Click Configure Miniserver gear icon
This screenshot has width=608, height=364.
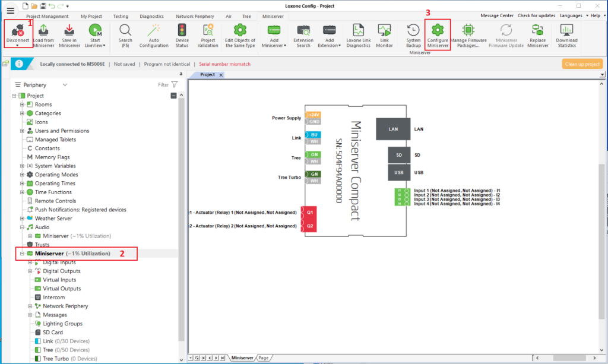pyautogui.click(x=438, y=31)
